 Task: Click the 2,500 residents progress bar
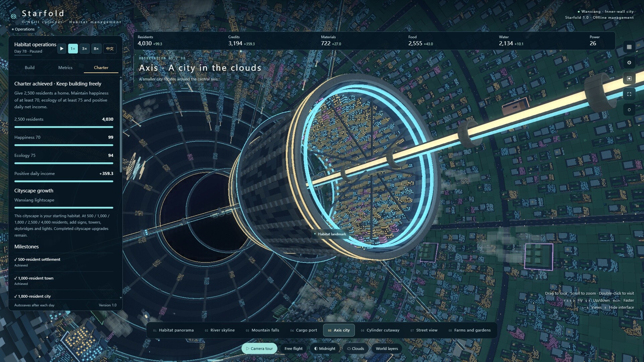click(x=64, y=127)
